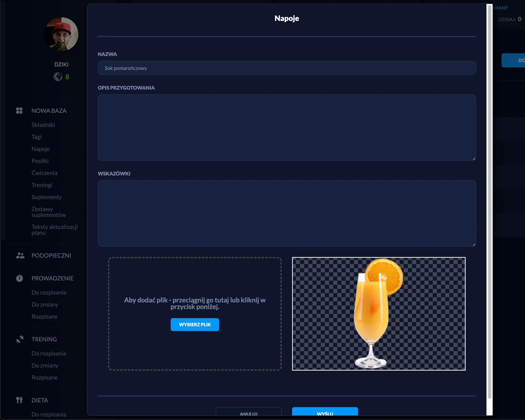Click the NAZWA input field

pyautogui.click(x=287, y=68)
